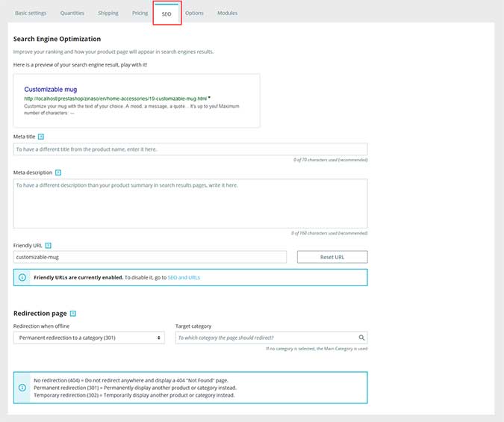This screenshot has width=504, height=422.
Task: Open the Friendly URL help icon
Action: (x=48, y=245)
